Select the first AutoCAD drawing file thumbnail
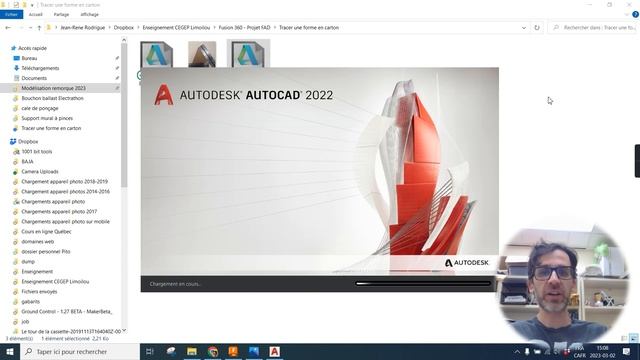This screenshot has width=640, height=360. (156, 53)
